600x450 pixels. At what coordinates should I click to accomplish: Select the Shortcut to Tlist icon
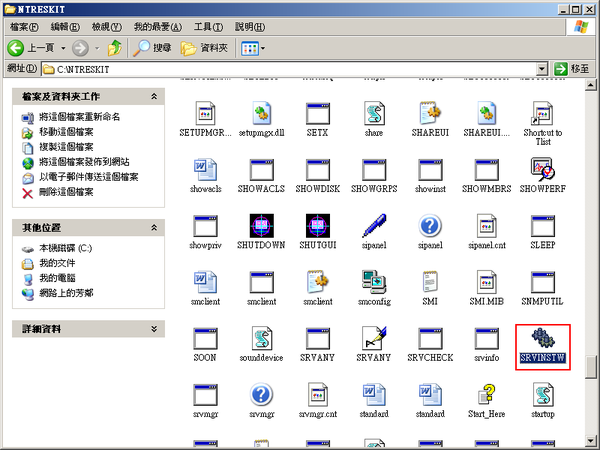click(543, 113)
